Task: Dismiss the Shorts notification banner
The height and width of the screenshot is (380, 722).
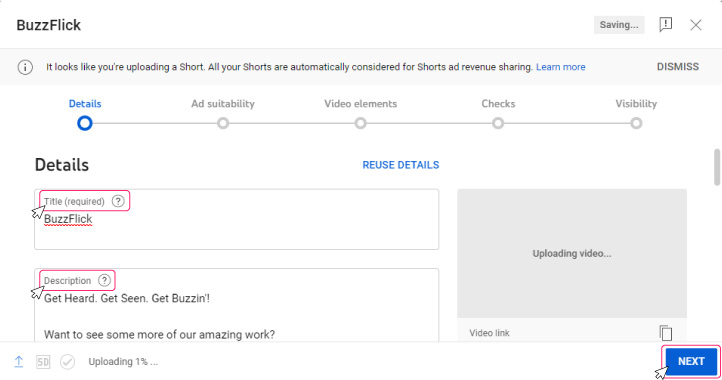Action: [x=677, y=67]
